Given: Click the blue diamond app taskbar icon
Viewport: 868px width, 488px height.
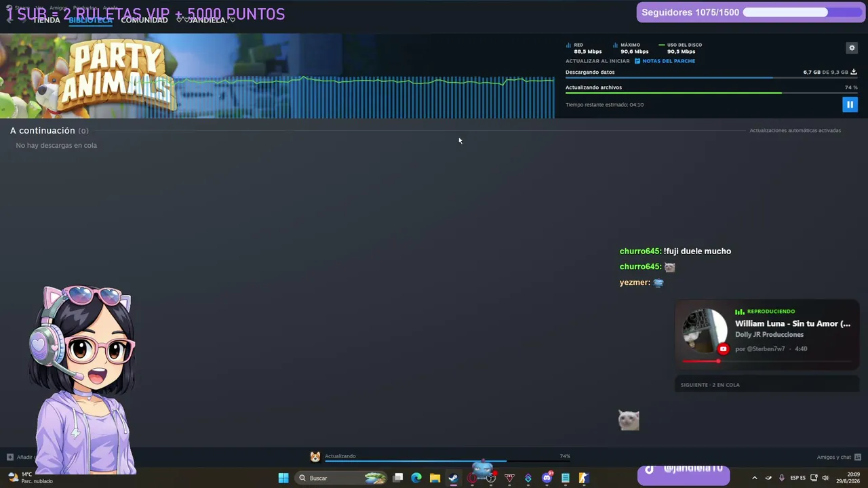Looking at the screenshot, I should [x=528, y=478].
